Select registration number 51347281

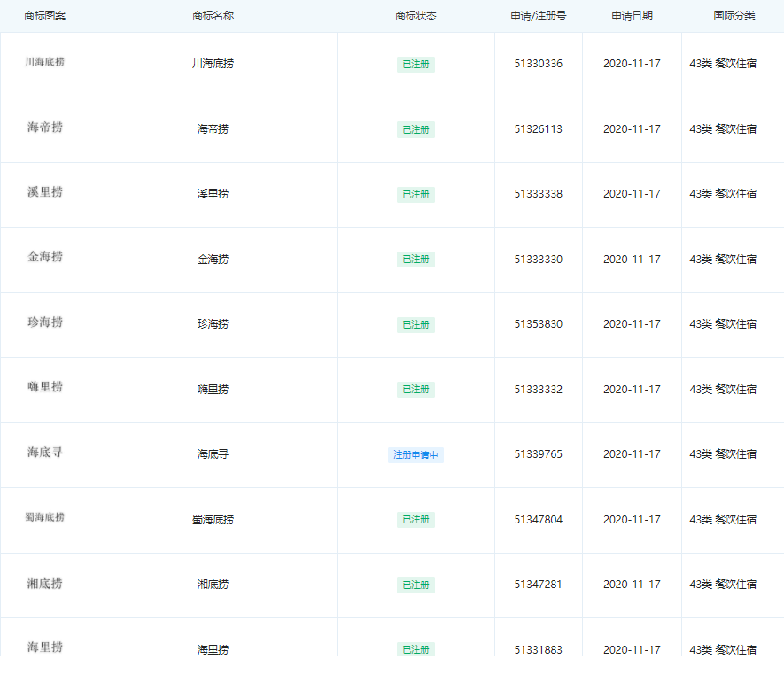[539, 584]
